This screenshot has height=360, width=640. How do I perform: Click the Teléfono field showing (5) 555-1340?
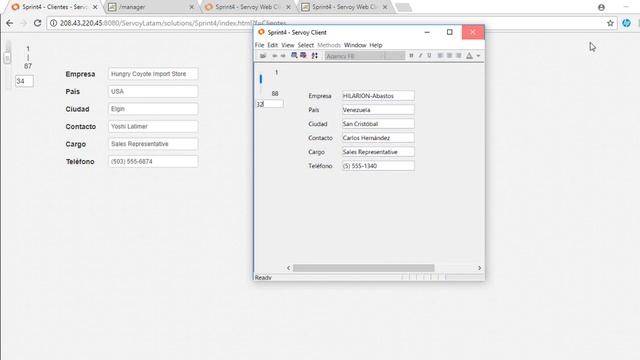pos(378,166)
